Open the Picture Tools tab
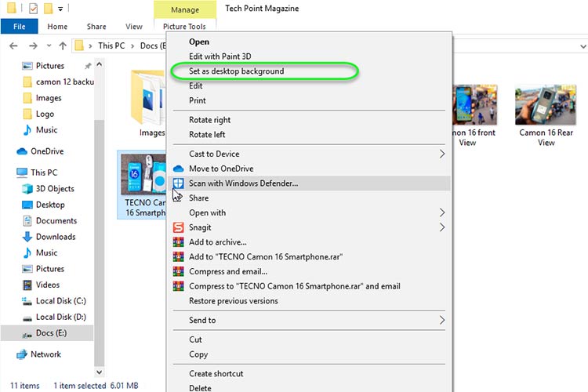The height and width of the screenshot is (392, 588). 184,27
